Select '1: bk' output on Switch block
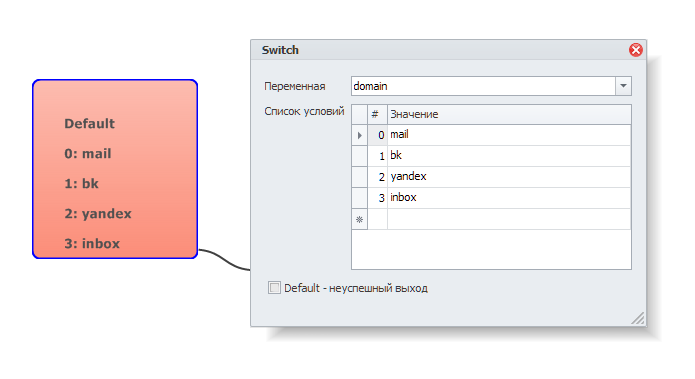Viewport: 695px width, 379px height. click(81, 184)
